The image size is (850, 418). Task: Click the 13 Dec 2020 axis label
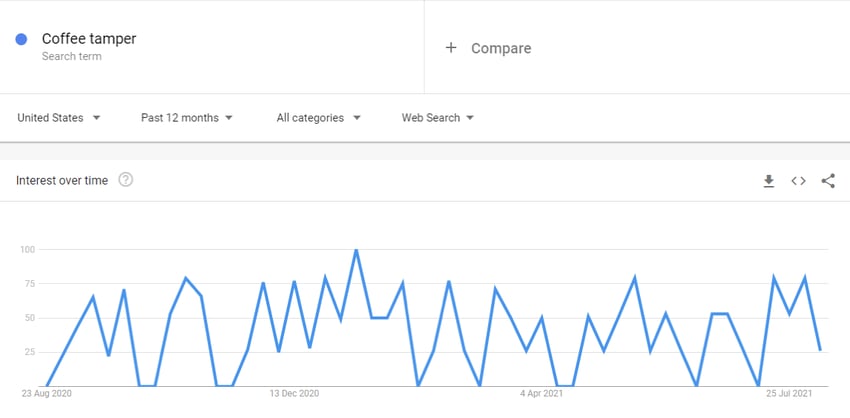tap(294, 394)
